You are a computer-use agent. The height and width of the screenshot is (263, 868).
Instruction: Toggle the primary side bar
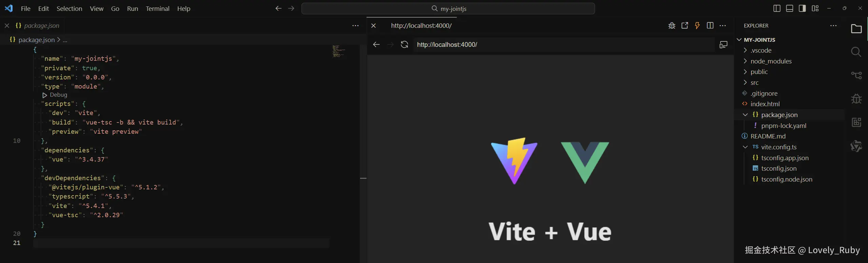coord(777,8)
